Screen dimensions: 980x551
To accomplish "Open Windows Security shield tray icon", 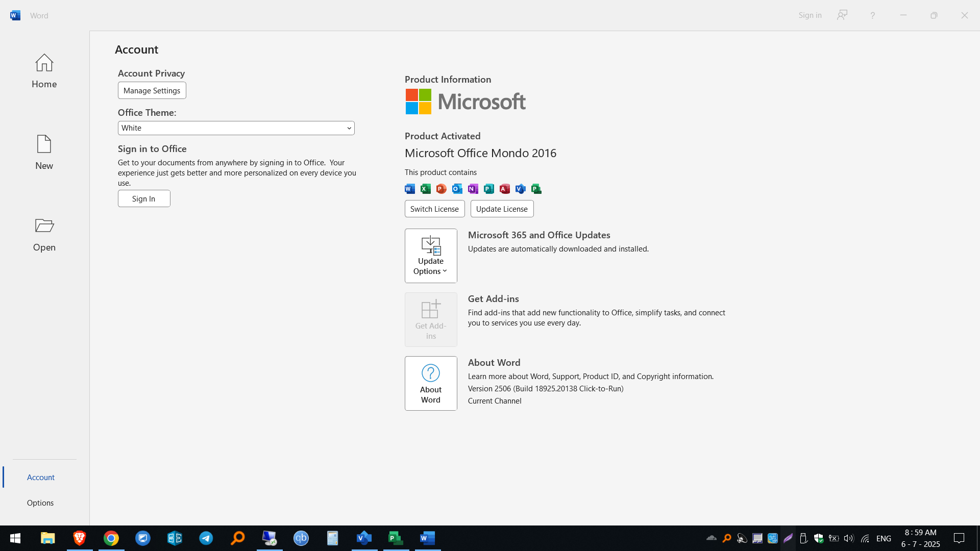I will [x=819, y=538].
